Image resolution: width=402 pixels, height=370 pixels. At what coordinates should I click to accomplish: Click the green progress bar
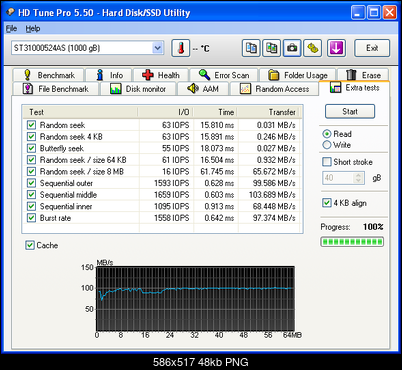coord(352,242)
